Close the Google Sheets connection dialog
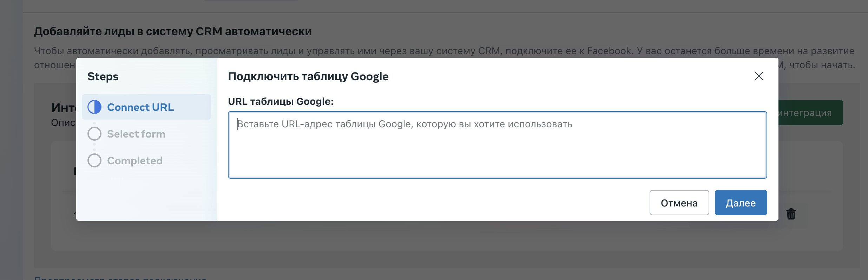Screen dimensions: 868x280 coord(758,76)
